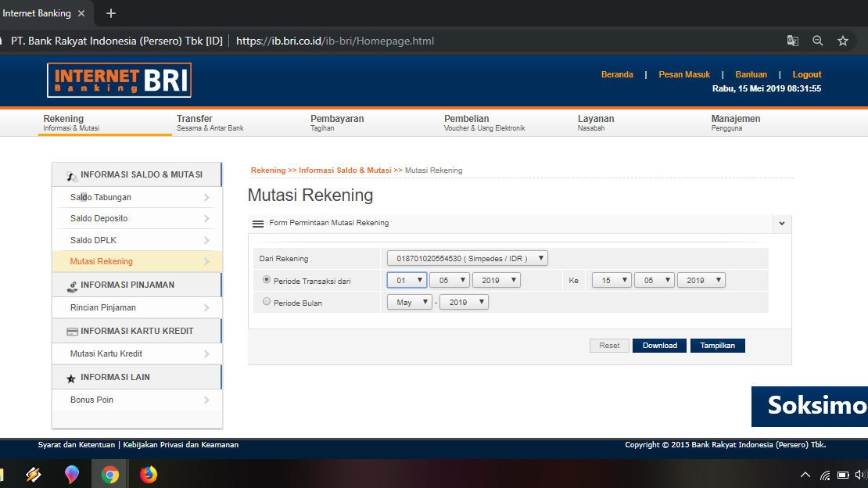Screen dimensions: 868x488
Task: Select the Periode Bulan radio button
Action: 267,301
